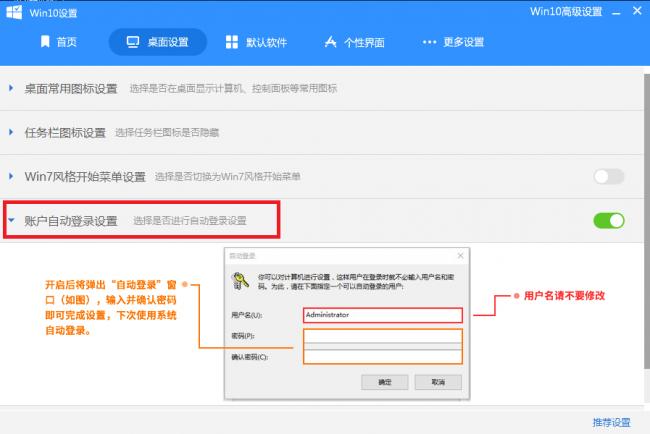Click the 个性界面 letter-A icon
This screenshot has height=434, width=650.
click(330, 41)
